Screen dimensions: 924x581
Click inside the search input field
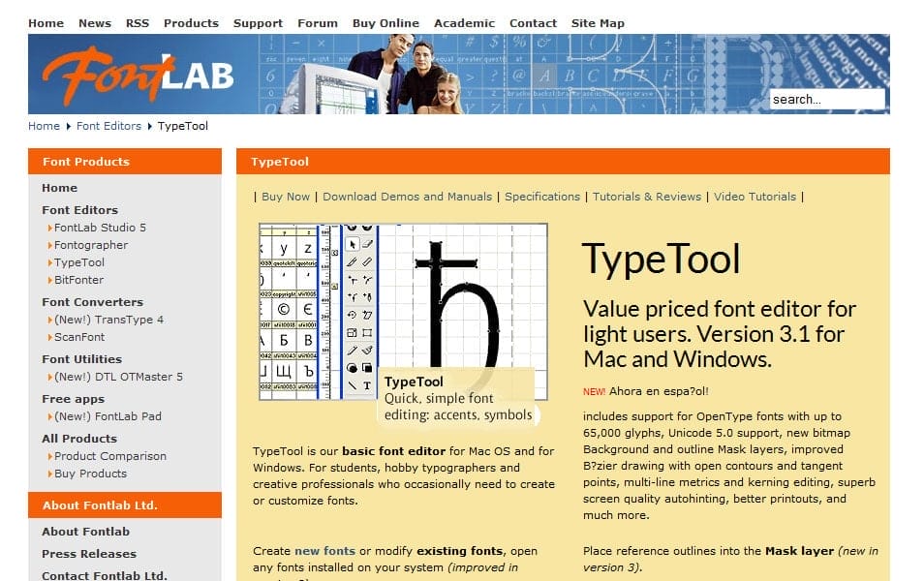click(828, 98)
